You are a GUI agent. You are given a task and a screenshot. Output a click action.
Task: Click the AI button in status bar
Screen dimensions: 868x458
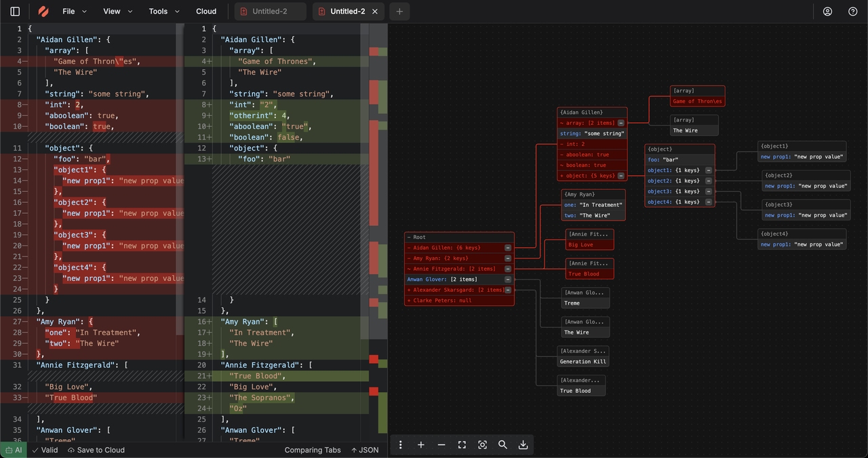[x=14, y=450]
